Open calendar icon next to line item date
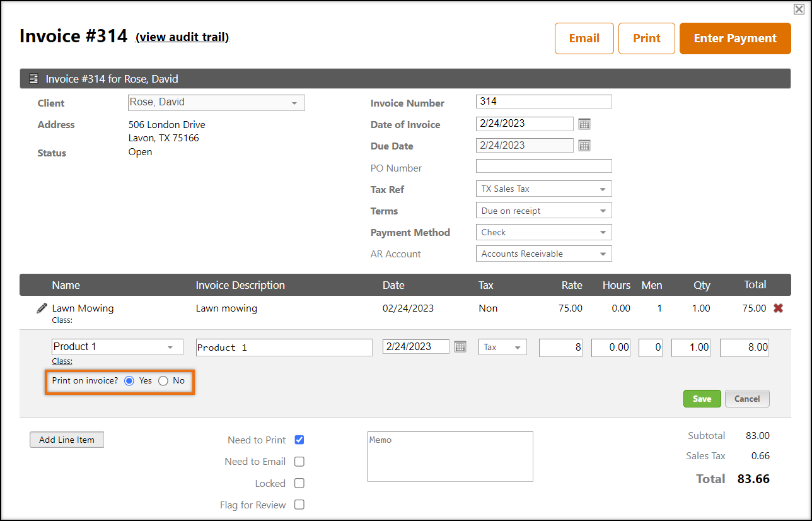The width and height of the screenshot is (812, 521). click(460, 347)
